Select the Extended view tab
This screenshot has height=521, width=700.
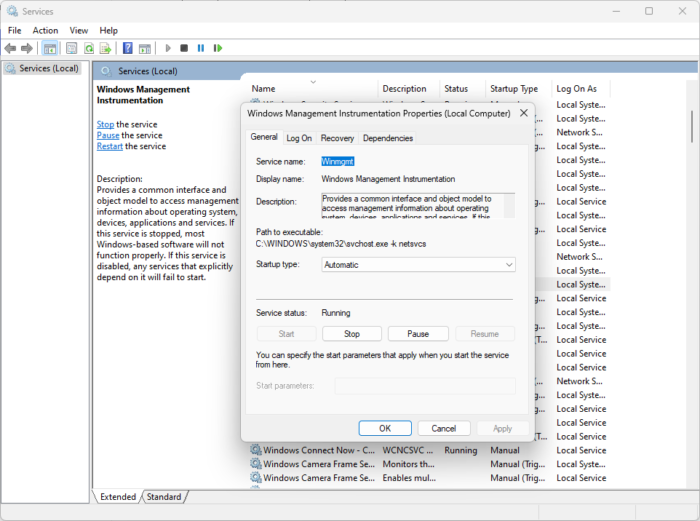118,496
